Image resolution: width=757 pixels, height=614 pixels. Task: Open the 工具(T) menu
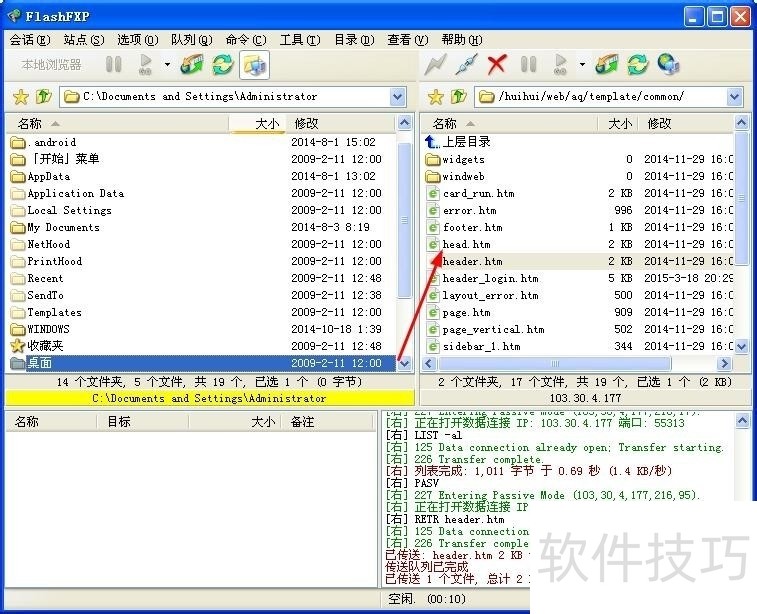click(300, 40)
